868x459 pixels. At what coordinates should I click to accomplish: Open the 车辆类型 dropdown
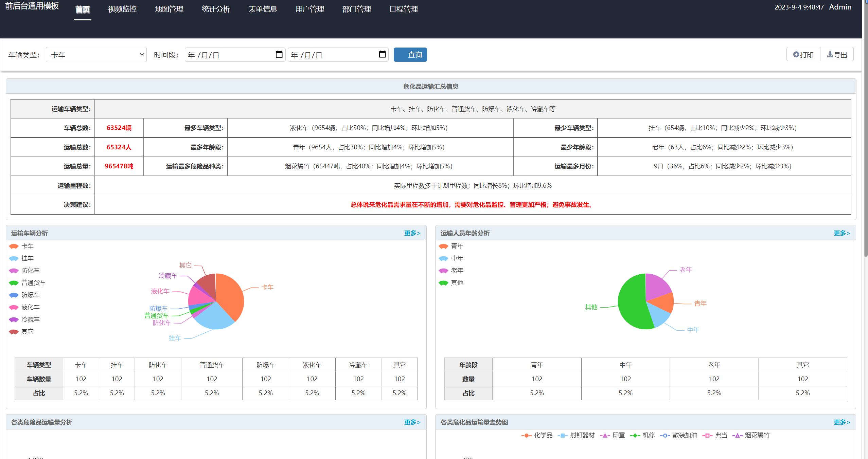96,55
